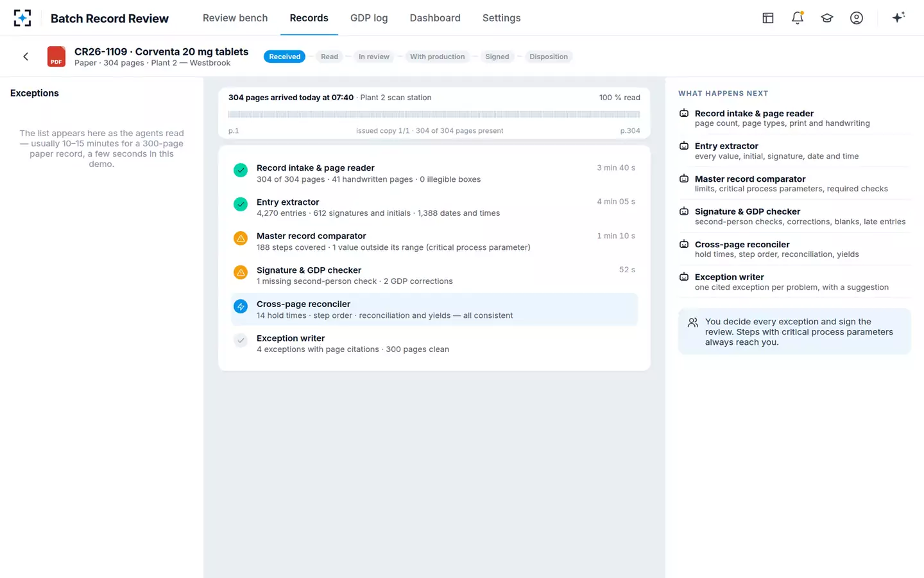Open the Cross-page reconciler row
924x578 pixels.
(434, 310)
